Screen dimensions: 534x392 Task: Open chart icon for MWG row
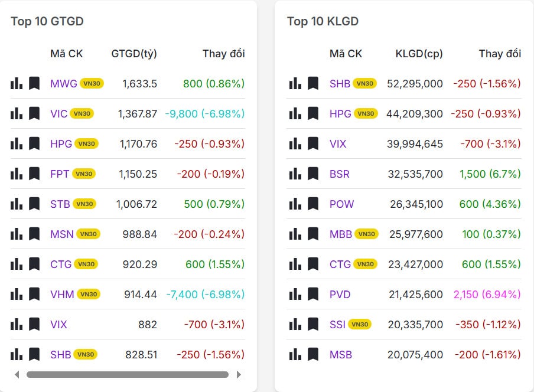point(17,83)
